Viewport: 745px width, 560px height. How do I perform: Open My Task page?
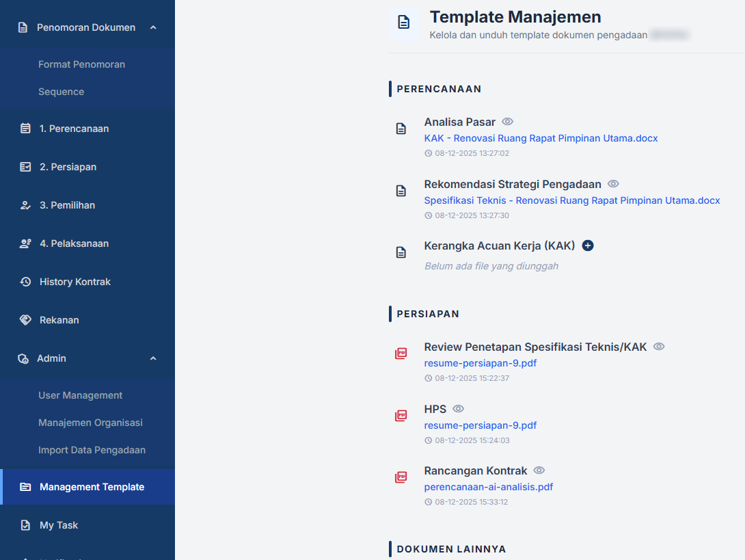59,525
